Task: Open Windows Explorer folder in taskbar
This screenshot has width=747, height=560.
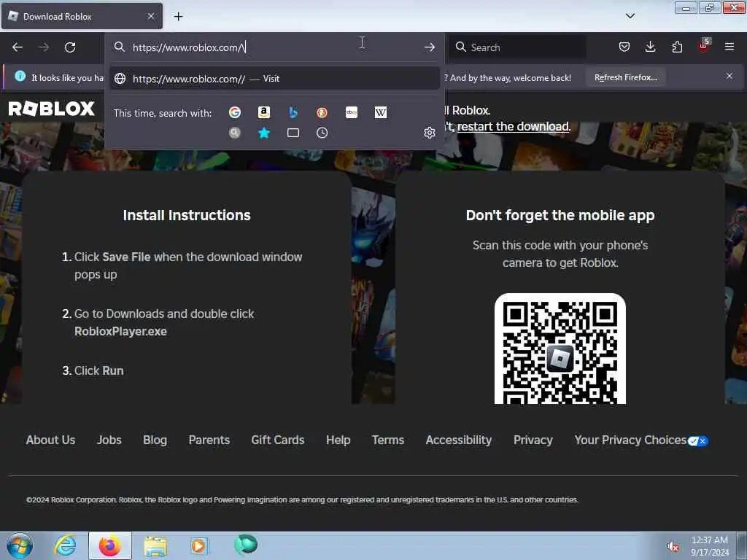Action: [155, 545]
